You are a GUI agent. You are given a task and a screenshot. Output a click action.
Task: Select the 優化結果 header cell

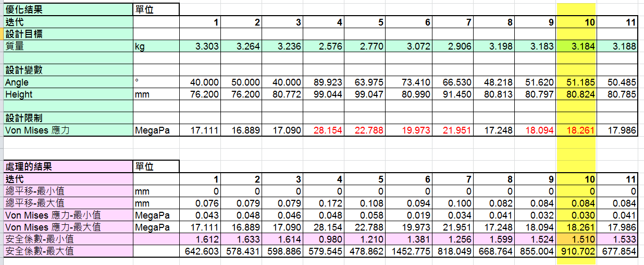point(67,9)
